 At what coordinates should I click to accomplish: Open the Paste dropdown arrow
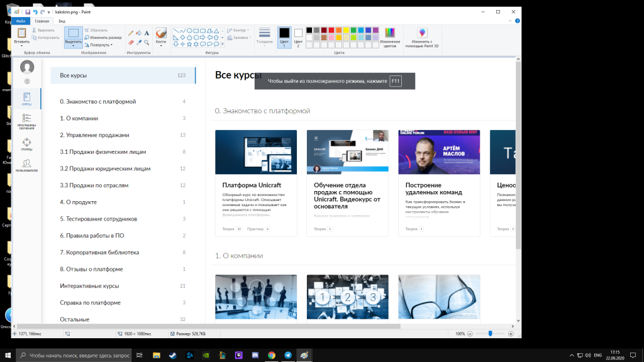(x=21, y=45)
